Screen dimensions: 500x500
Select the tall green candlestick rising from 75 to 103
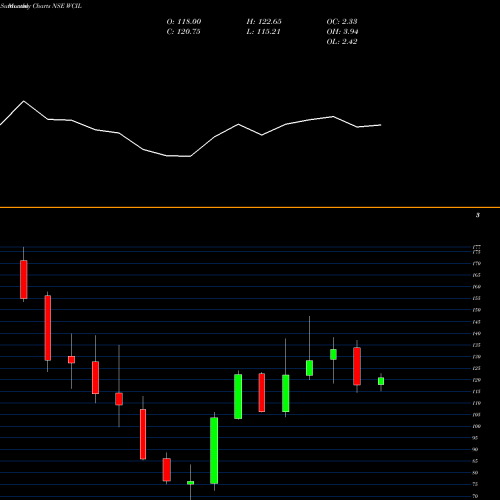pyautogui.click(x=214, y=450)
